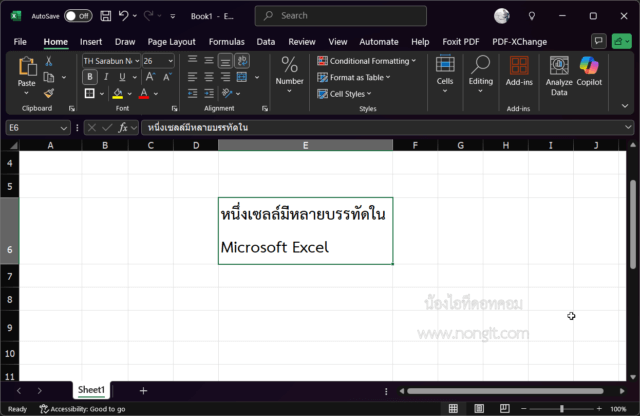Click the Merge & Center icon
640x416 pixels.
(x=242, y=77)
